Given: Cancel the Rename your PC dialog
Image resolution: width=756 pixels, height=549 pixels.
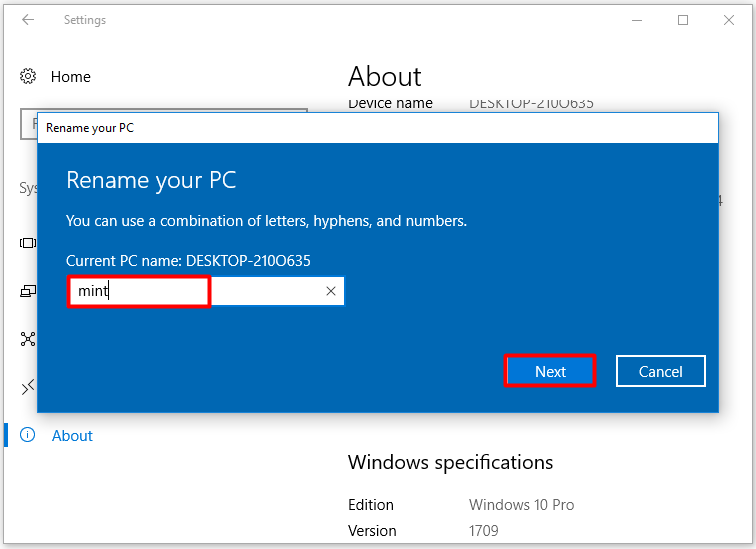Looking at the screenshot, I should click(660, 371).
